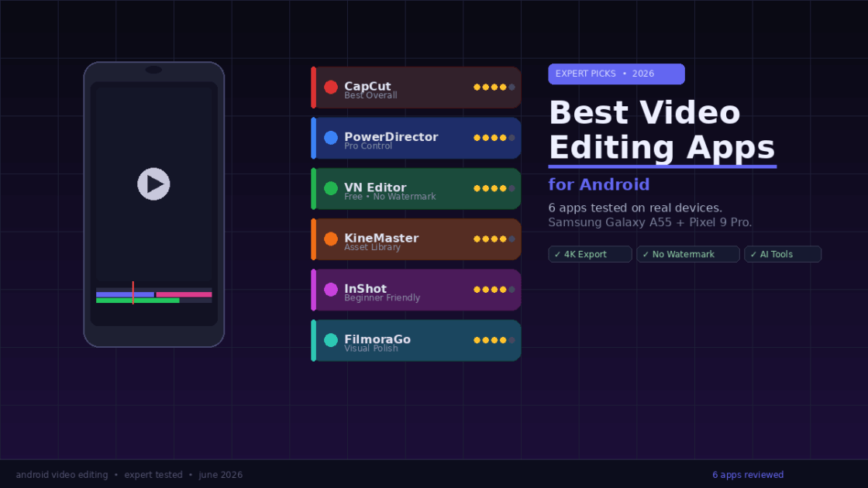The width and height of the screenshot is (868, 488).
Task: Click 'Beginner Friendly' under InShot
Action: (x=382, y=297)
